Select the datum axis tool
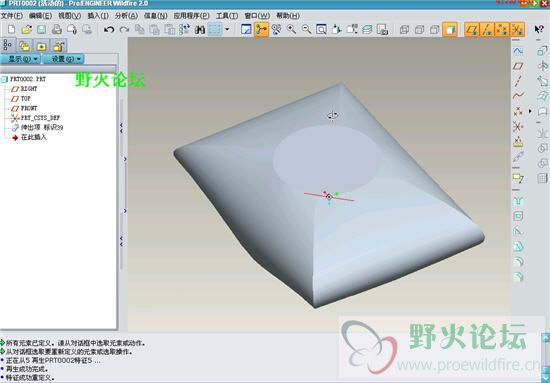Image resolution: width=550 pixels, height=383 pixels. coord(518,81)
